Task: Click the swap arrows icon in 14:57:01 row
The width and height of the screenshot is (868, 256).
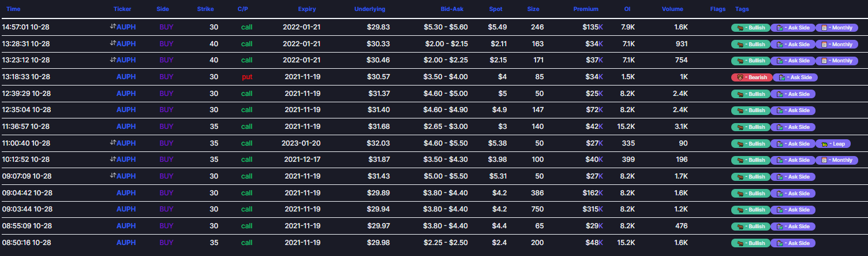Action: click(x=113, y=27)
